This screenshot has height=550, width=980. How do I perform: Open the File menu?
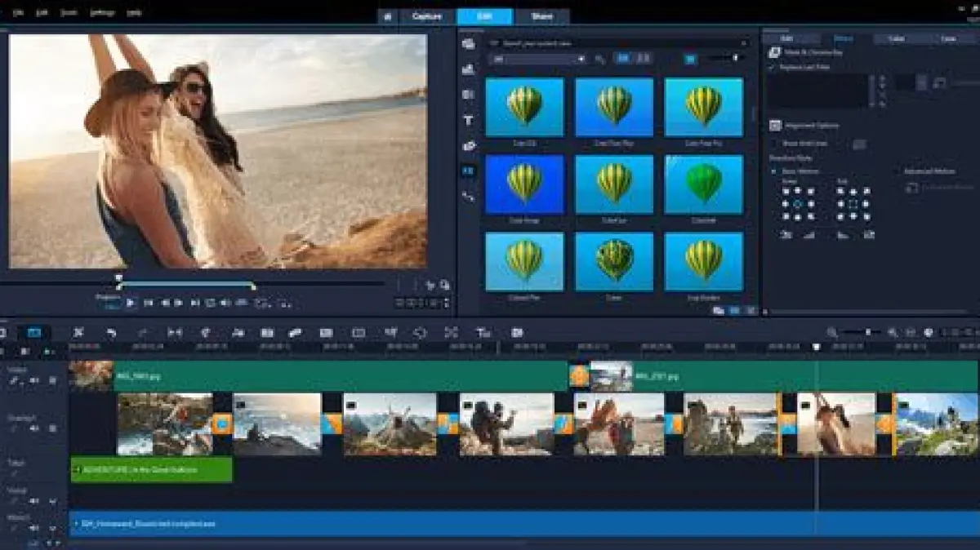coord(18,13)
